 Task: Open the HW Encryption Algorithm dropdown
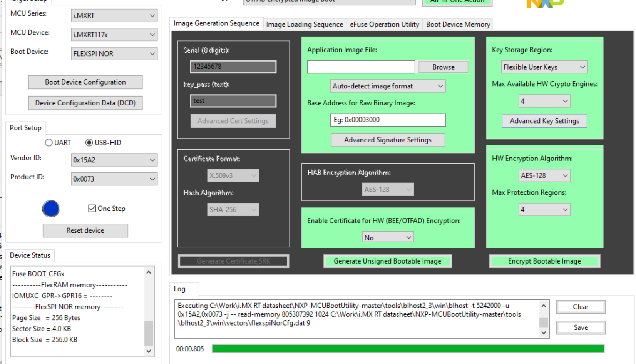tap(544, 175)
